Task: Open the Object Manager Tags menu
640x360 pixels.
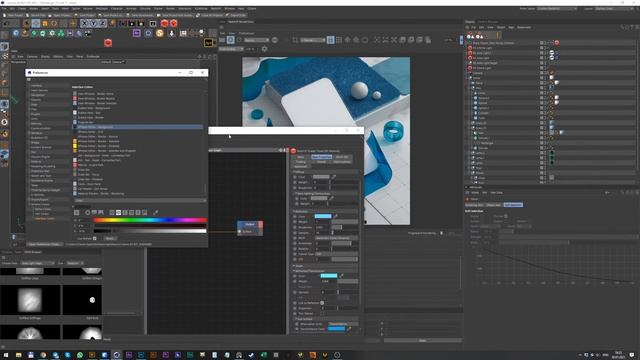Action: point(511,27)
